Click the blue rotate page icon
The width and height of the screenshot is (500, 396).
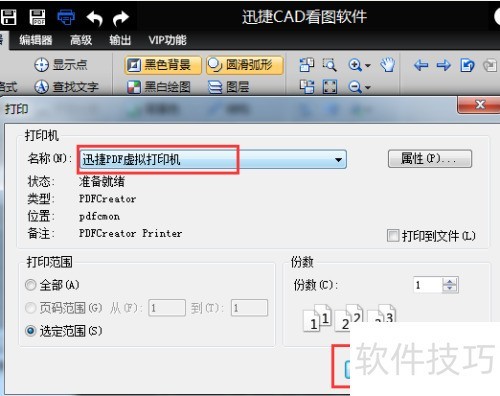point(467,65)
